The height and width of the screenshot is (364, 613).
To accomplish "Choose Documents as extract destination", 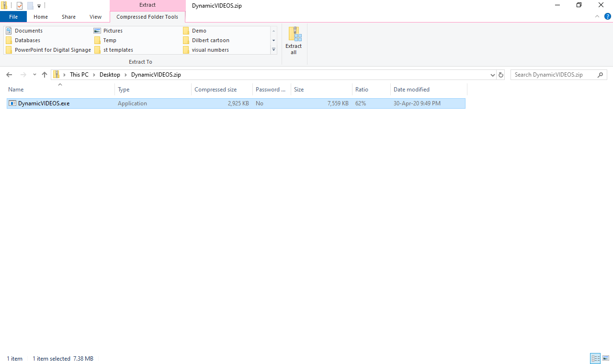I will tap(24, 31).
